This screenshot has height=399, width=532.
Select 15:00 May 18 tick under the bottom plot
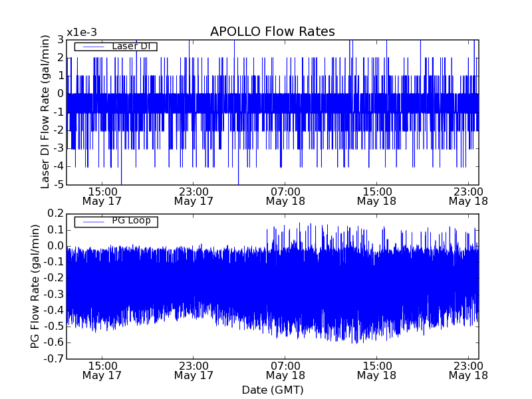point(376,370)
